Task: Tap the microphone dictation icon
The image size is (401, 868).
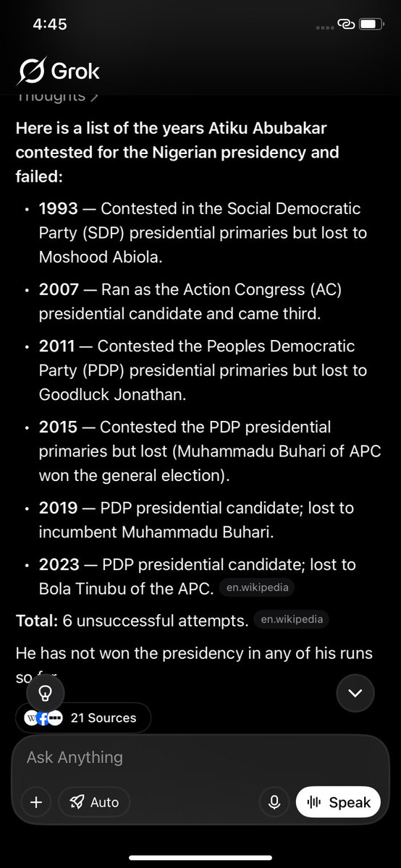Action: point(274,801)
